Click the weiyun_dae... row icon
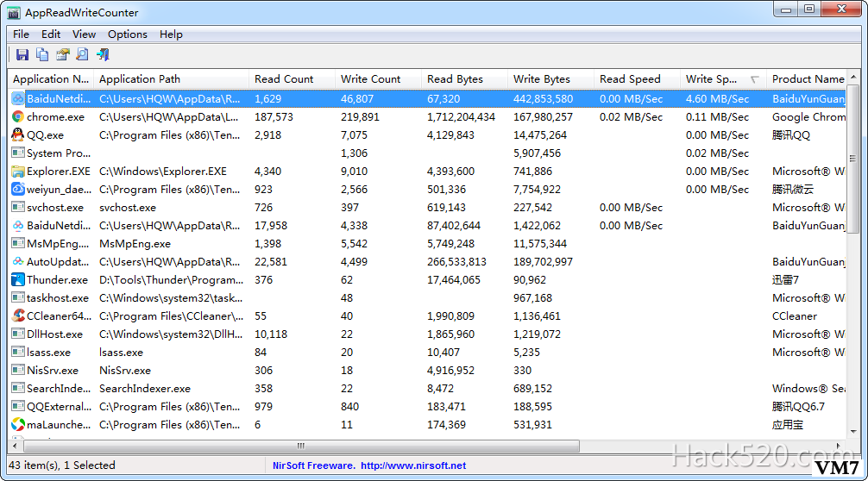The width and height of the screenshot is (868, 481). point(18,189)
